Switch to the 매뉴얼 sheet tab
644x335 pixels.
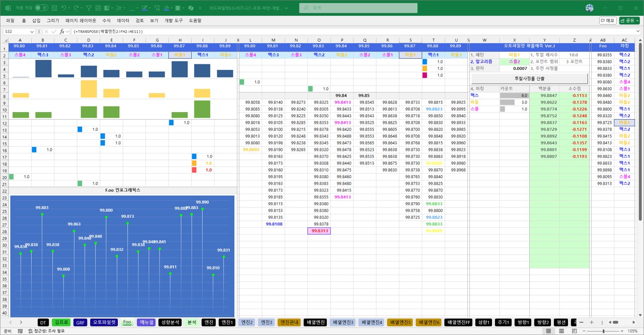click(146, 322)
